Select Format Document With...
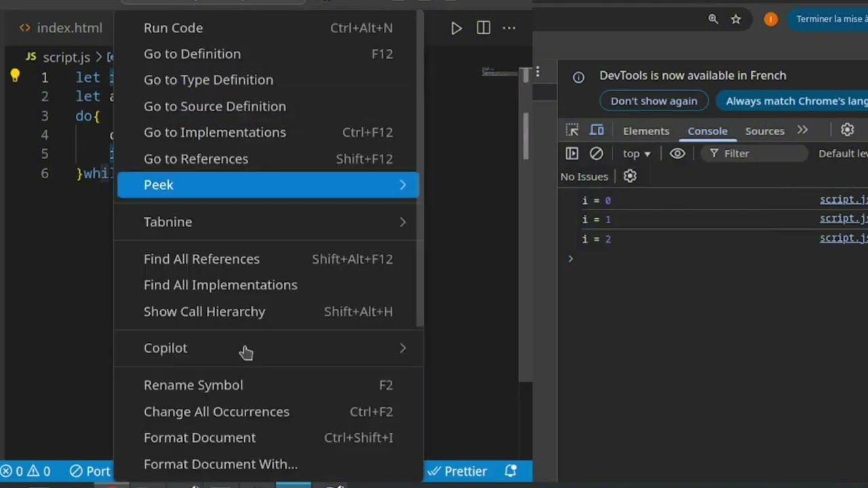 click(x=268, y=464)
